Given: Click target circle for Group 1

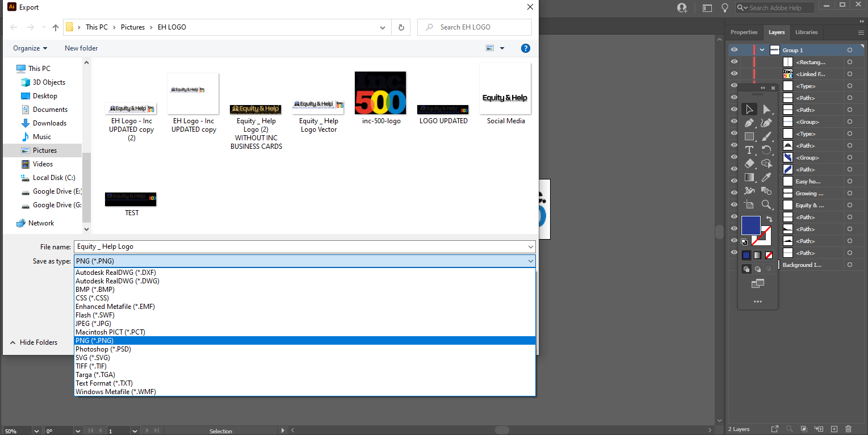Looking at the screenshot, I should click(850, 50).
